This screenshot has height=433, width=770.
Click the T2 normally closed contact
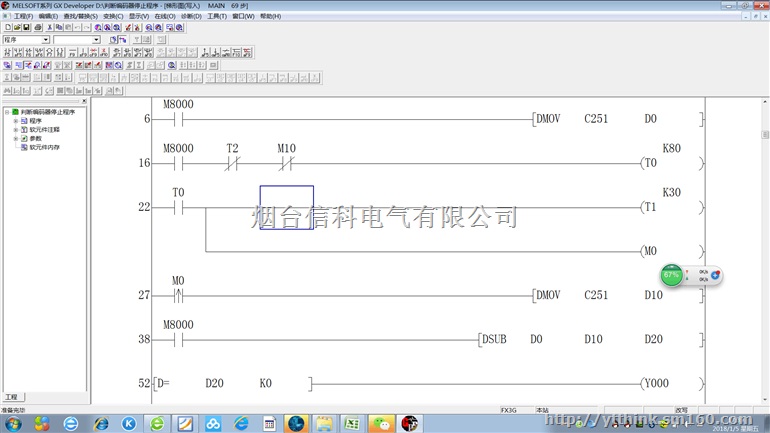[x=232, y=163]
